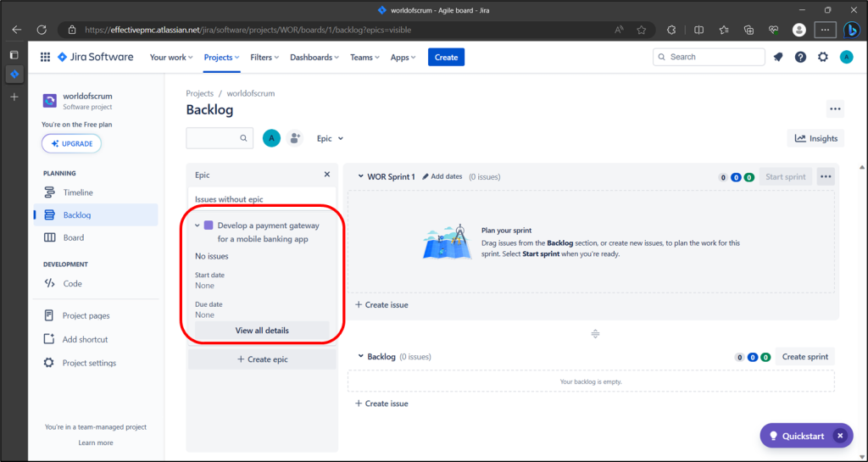Open browser favorites list icon
The image size is (868, 462).
[724, 30]
